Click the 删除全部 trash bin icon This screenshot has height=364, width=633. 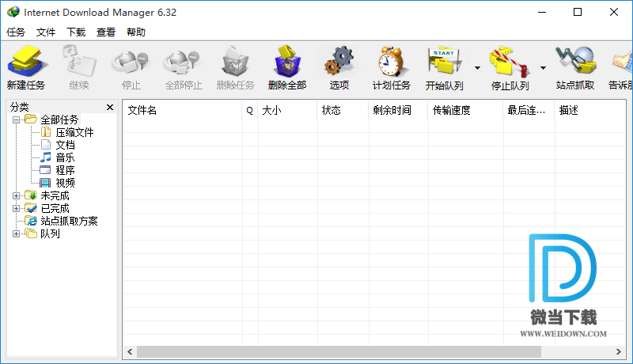click(287, 62)
